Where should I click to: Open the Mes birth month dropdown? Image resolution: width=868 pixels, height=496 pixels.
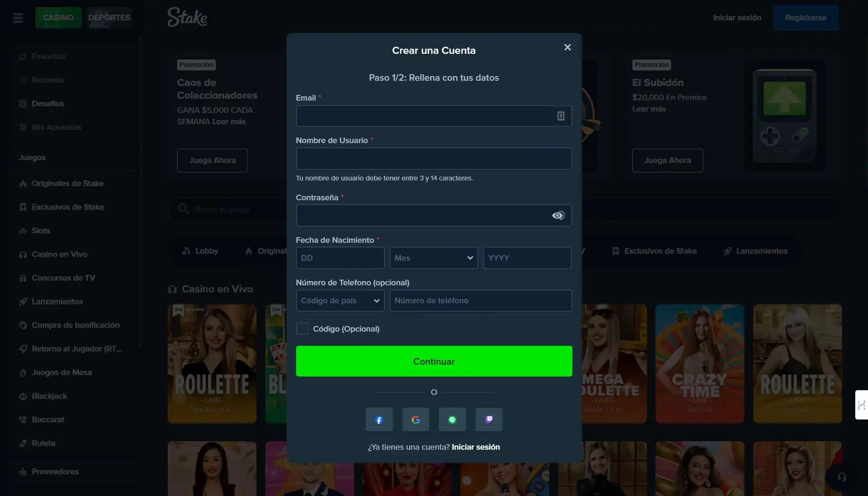tap(433, 258)
